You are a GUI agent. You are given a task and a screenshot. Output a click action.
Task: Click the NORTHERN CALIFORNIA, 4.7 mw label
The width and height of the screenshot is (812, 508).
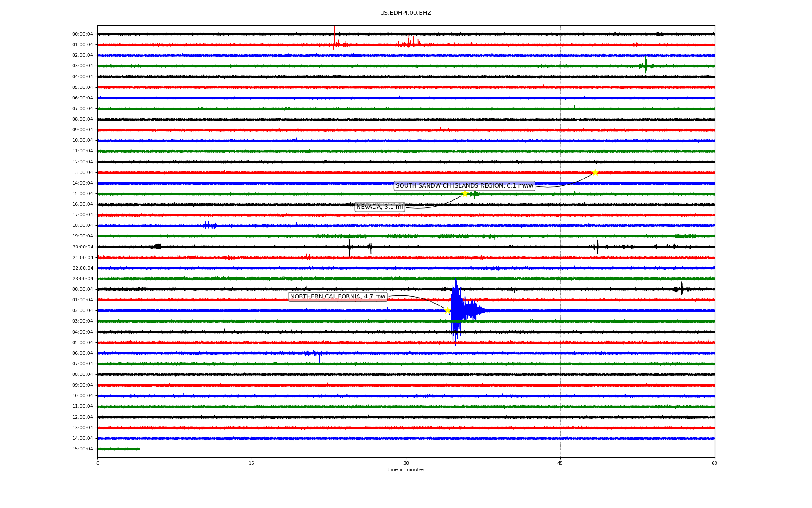coord(337,297)
